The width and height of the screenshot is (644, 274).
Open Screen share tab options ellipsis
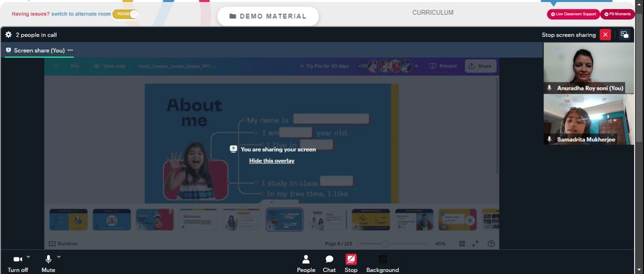70,50
